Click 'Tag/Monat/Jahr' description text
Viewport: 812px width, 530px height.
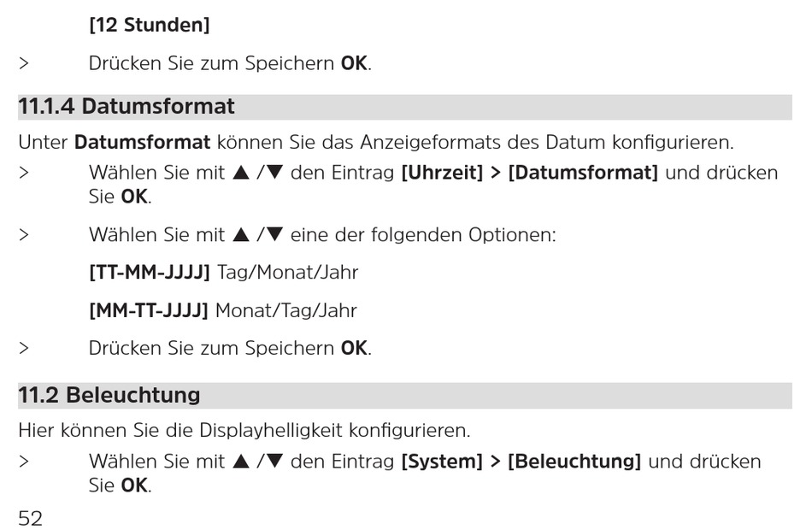(287, 273)
